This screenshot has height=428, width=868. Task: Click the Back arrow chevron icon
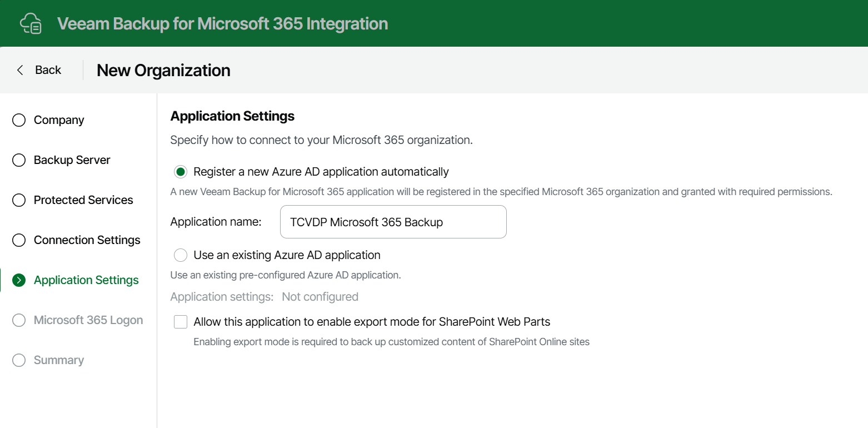[x=21, y=70]
